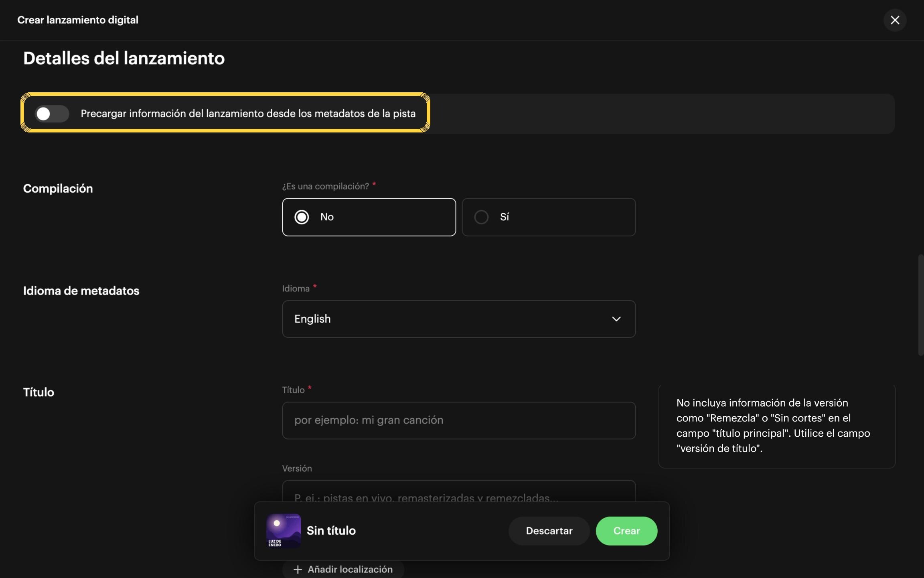
Task: Expand language list via chevron arrow
Action: tap(616, 319)
